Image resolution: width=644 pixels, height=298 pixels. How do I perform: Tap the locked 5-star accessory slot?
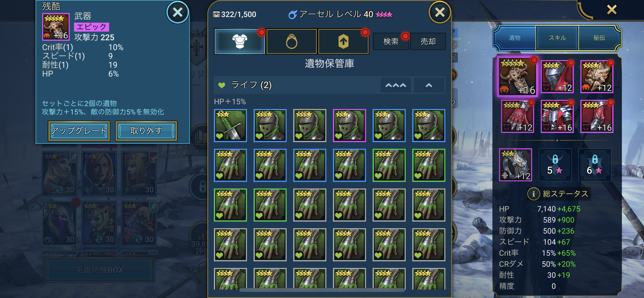pos(555,165)
